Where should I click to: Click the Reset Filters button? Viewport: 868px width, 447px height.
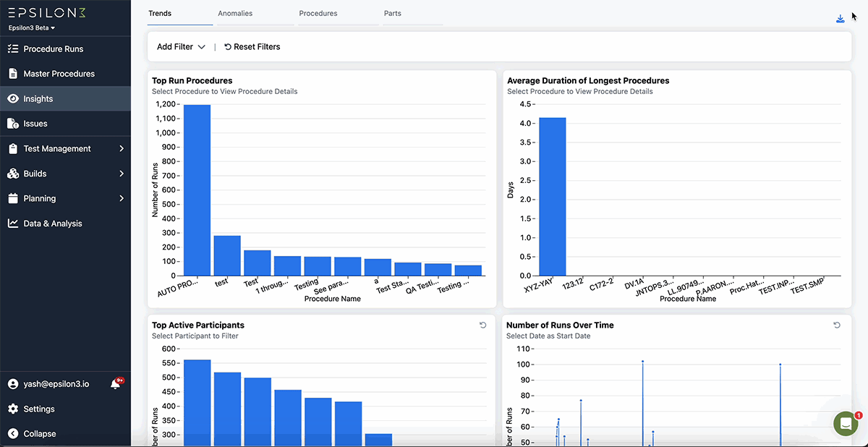252,46
